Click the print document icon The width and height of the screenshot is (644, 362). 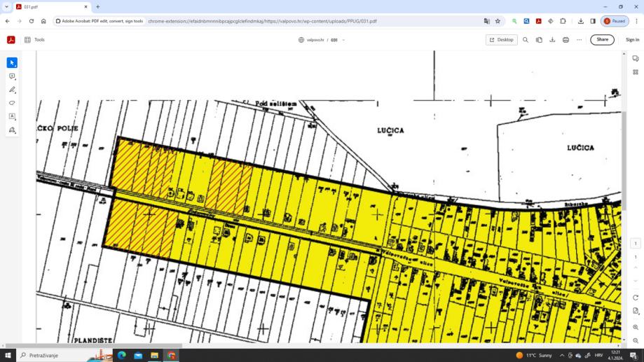click(x=566, y=40)
